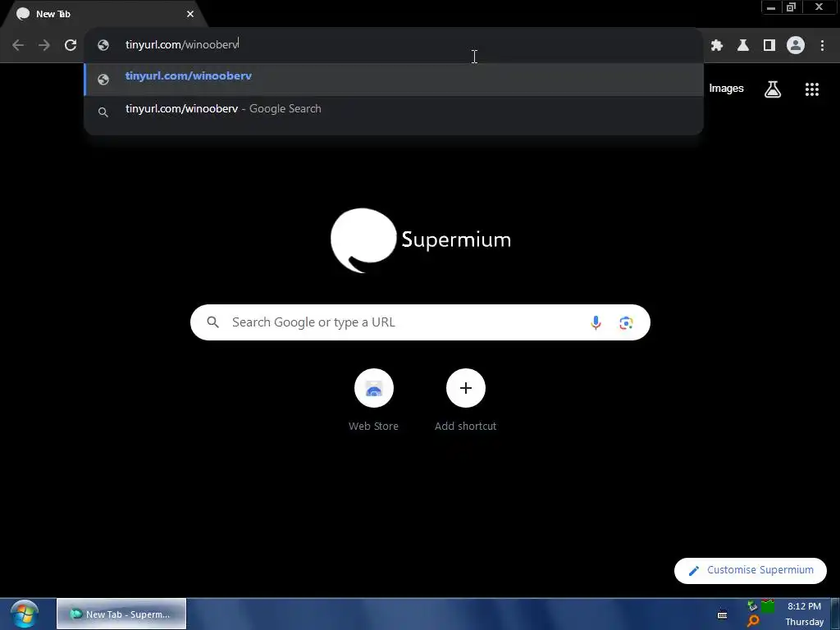Close the New Tab tab
Screen dimensions: 840x630
[190, 14]
